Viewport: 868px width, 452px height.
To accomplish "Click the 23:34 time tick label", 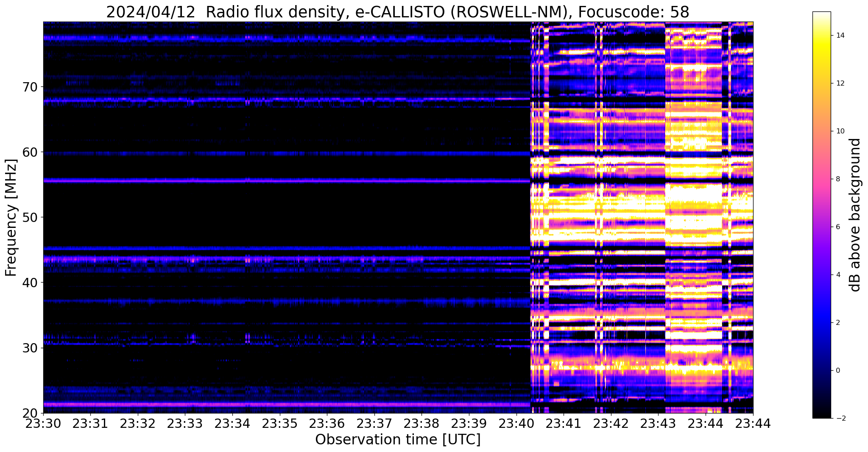I will click(x=232, y=423).
